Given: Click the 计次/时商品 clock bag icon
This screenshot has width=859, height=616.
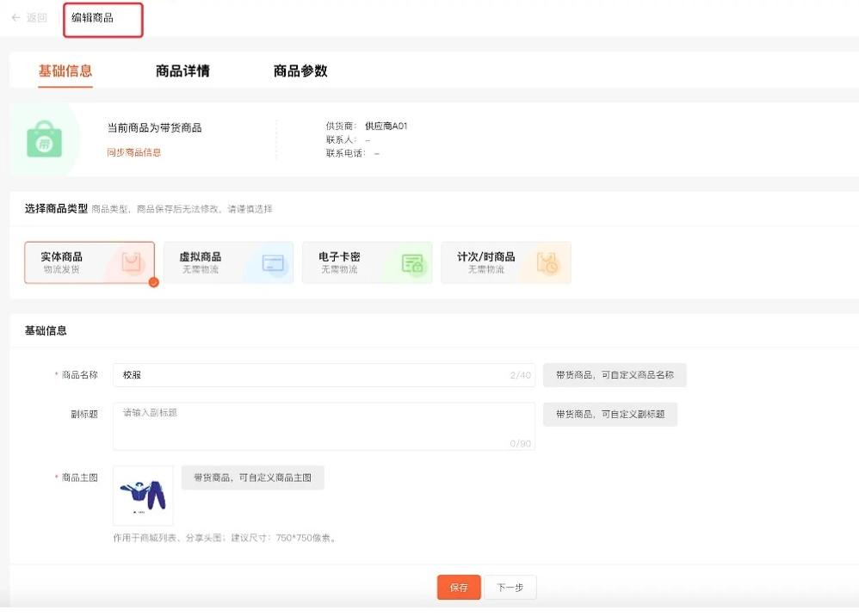Looking at the screenshot, I should [x=547, y=262].
